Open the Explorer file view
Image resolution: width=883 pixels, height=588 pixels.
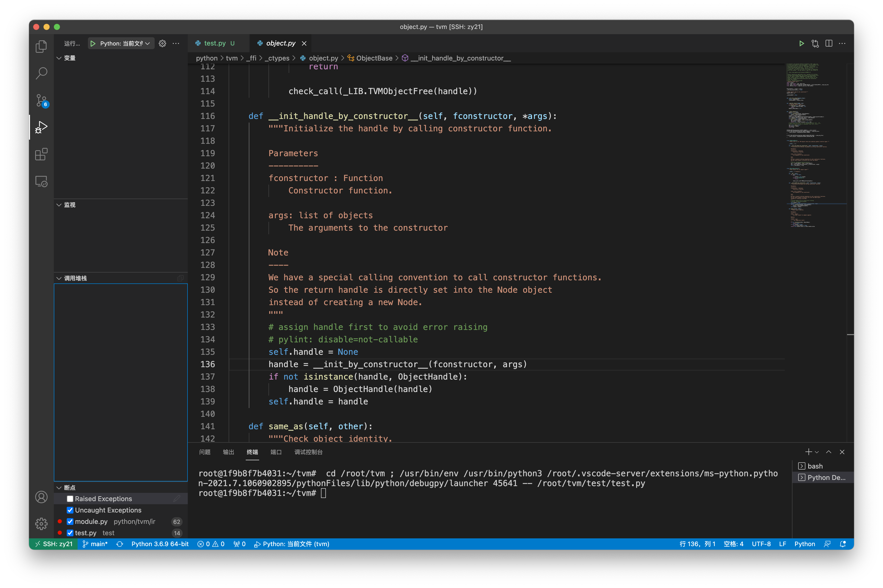coord(41,46)
